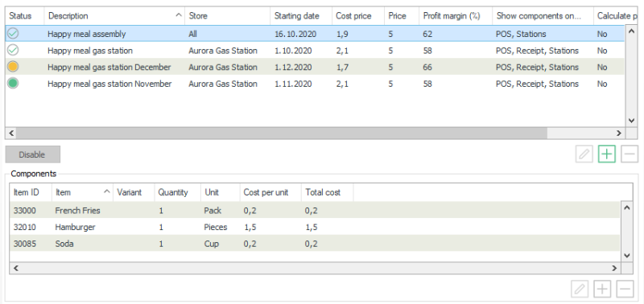Click the checkmark status of Happy meal assembly

tap(13, 34)
